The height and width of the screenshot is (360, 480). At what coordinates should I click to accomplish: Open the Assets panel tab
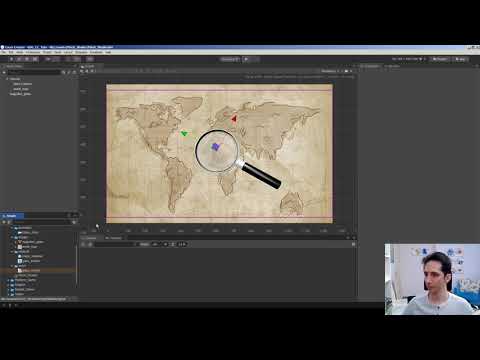point(12,216)
